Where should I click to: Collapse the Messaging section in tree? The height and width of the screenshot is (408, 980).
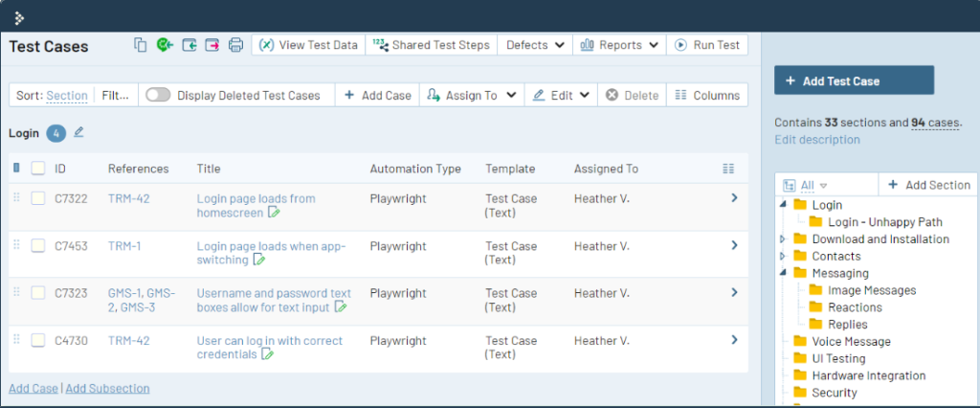pyautogui.click(x=783, y=273)
